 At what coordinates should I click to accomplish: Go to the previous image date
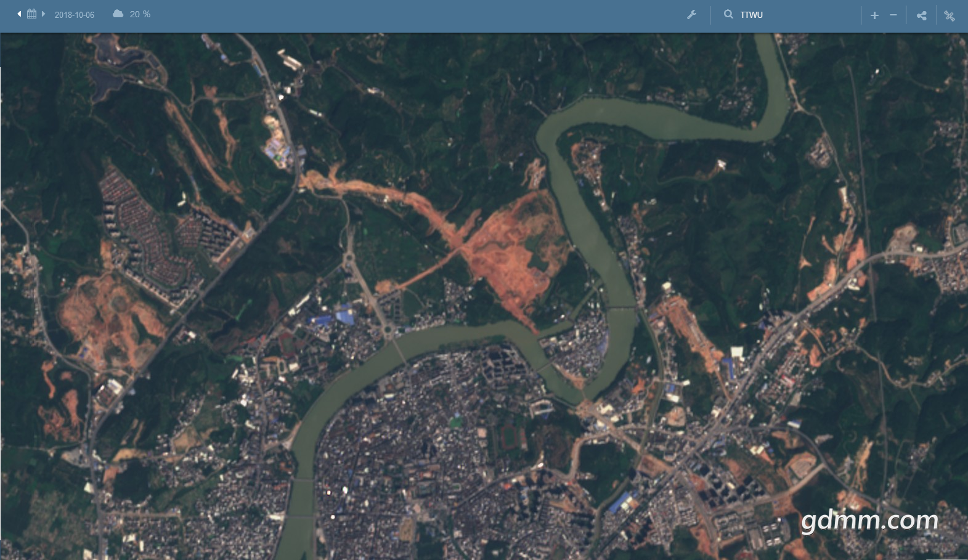click(19, 14)
